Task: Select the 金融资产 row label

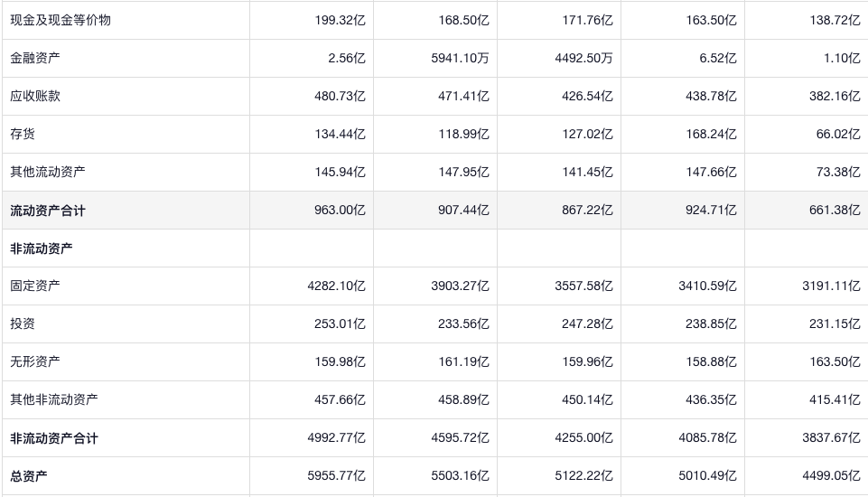Action: tap(36, 58)
